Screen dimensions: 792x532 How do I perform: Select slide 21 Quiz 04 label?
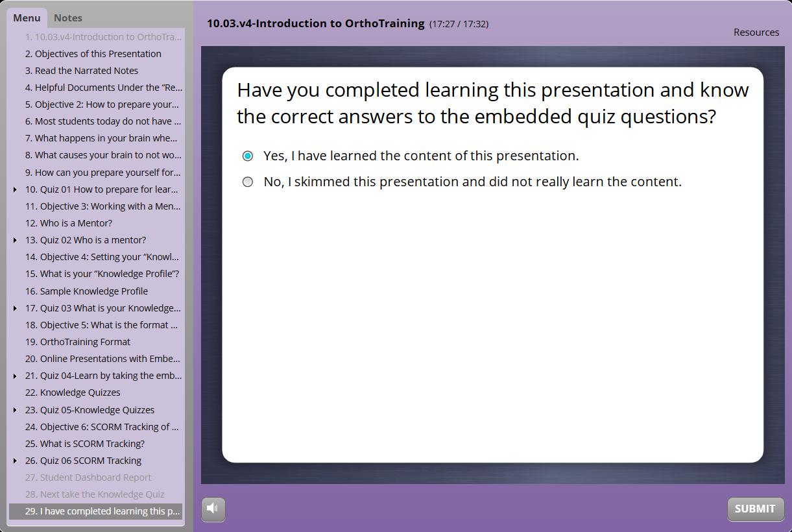tap(103, 376)
